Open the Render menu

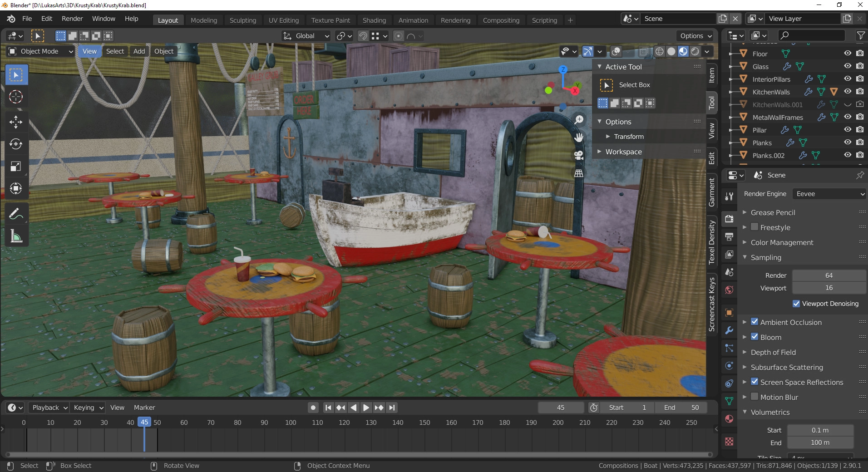pos(72,19)
